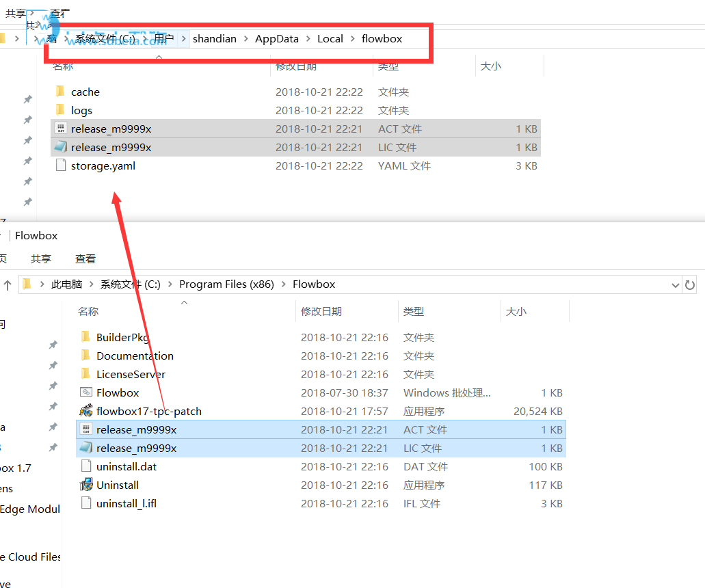
Task: Click 'Windows 批处理...' type cell
Action: [447, 392]
